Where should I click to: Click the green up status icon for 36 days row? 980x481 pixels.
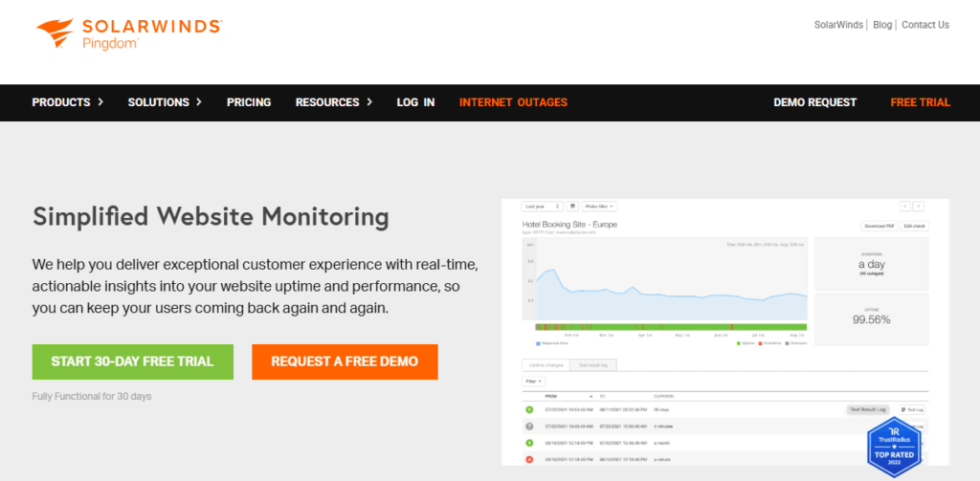point(529,410)
